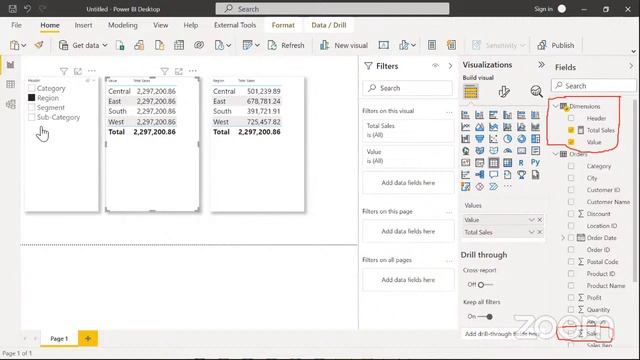Click the Publish button
The height and width of the screenshot is (360, 640).
coord(556,45)
